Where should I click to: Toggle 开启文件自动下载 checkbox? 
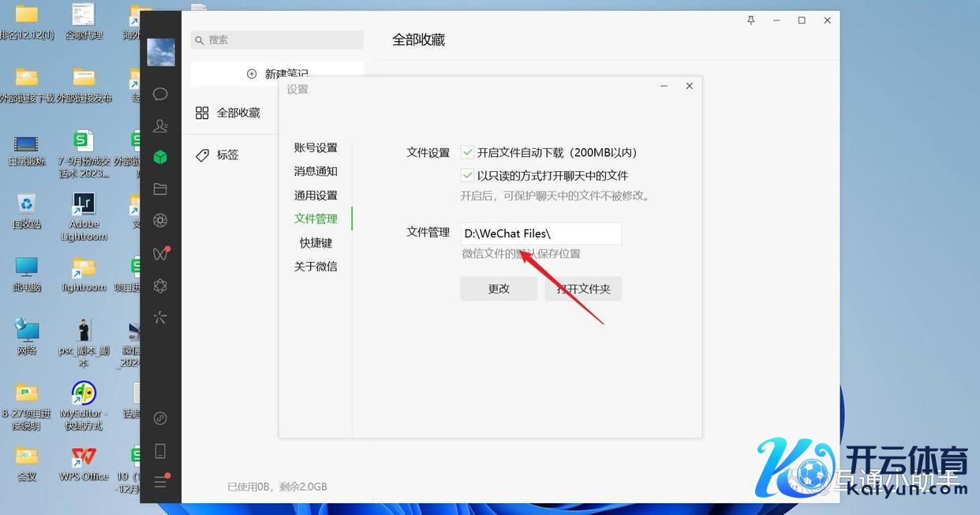point(468,152)
